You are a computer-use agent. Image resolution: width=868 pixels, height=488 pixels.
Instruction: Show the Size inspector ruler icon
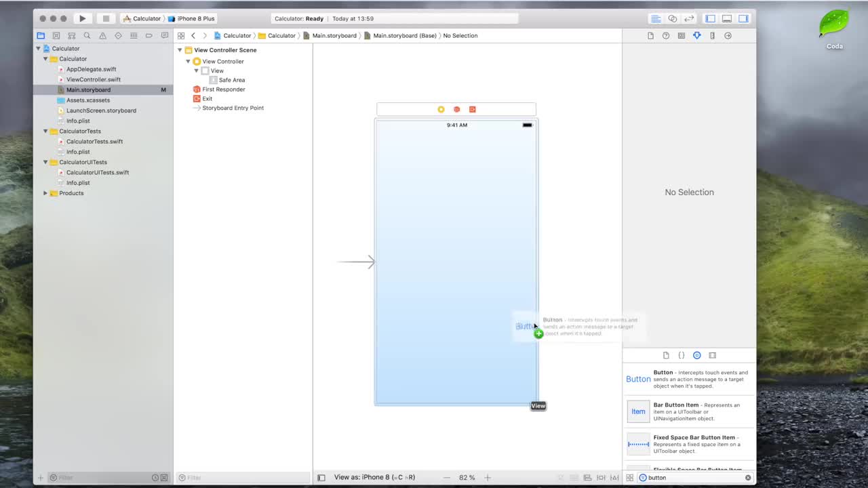point(712,35)
